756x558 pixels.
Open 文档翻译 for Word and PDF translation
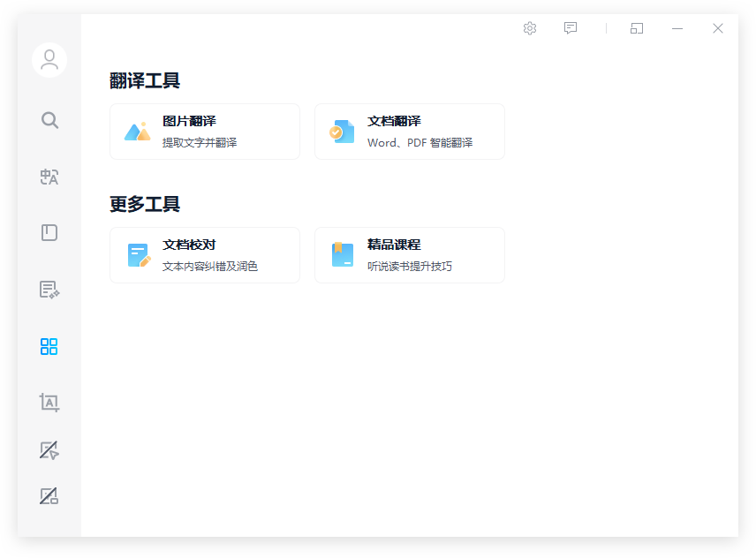click(x=410, y=131)
